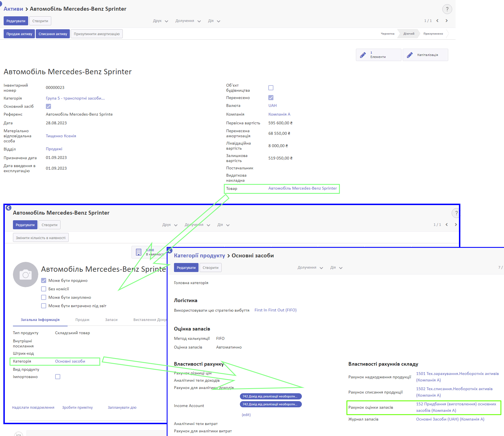
Task: Open Компанія А link
Action: pos(279,114)
